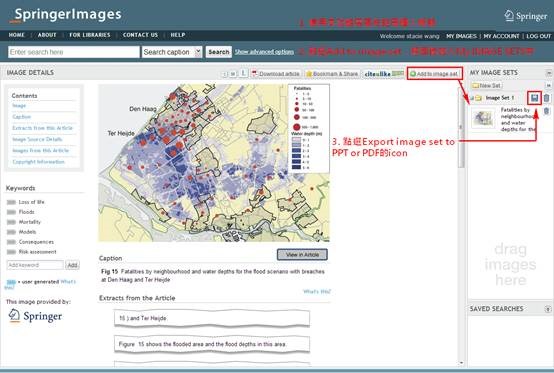Click scrollbar down arrow at bottom

coord(461,363)
